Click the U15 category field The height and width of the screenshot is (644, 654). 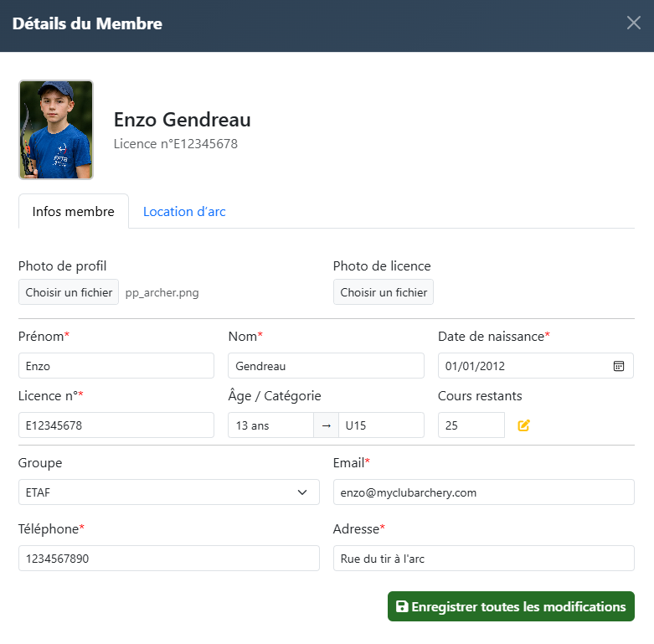(381, 425)
